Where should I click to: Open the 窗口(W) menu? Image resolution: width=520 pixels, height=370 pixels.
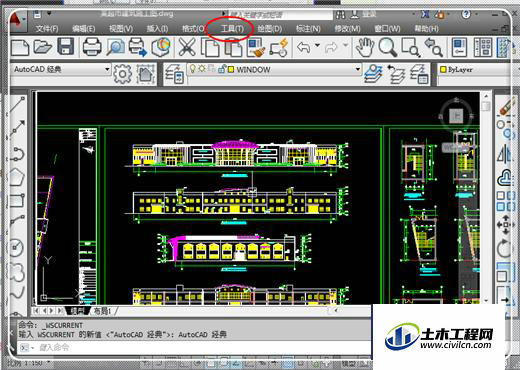tap(387, 29)
